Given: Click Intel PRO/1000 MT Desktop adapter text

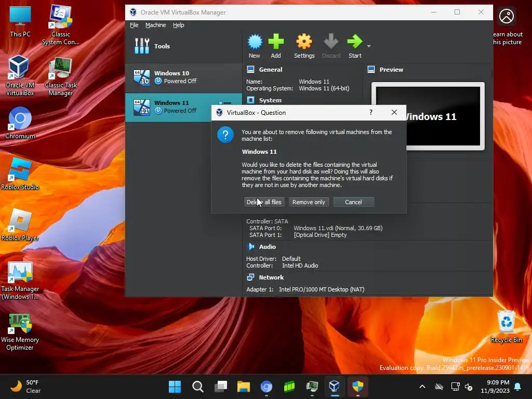Looking at the screenshot, I should [x=321, y=289].
